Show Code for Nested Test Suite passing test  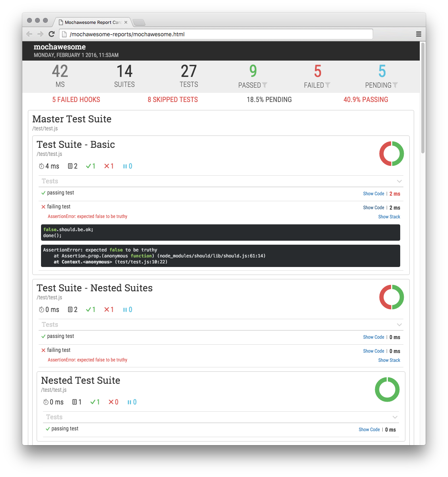click(x=369, y=430)
